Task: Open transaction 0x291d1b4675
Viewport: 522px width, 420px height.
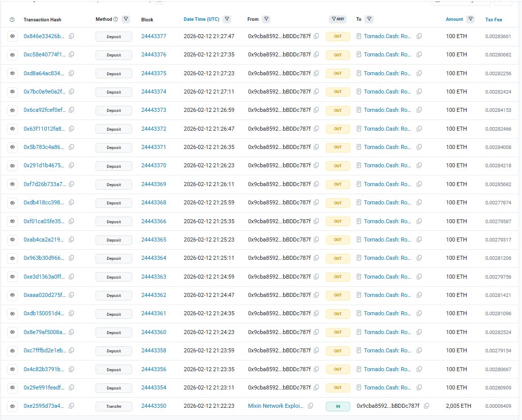Action: click(x=44, y=165)
